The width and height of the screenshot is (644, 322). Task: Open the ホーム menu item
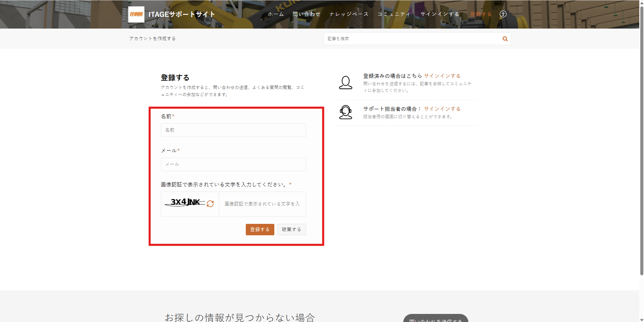click(276, 14)
